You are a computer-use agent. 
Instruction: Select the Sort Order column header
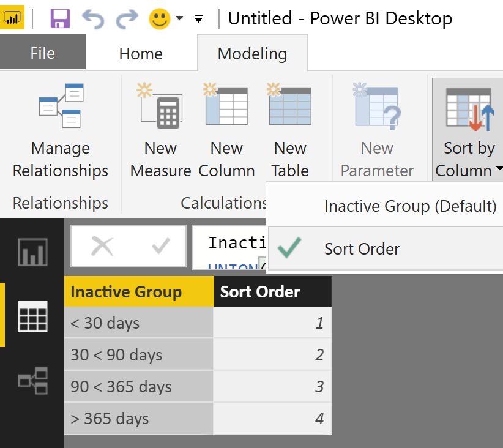(273, 292)
